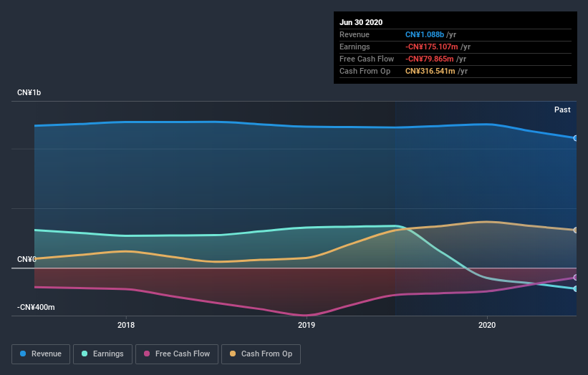
Task: Click the Free Cash Flow end-point marker
Action: 575,278
